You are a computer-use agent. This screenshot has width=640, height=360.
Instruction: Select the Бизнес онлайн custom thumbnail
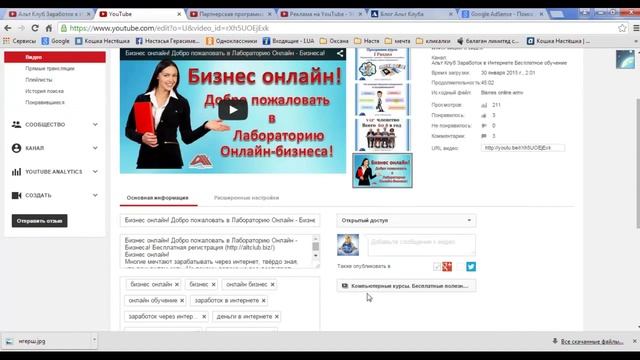click(x=382, y=171)
